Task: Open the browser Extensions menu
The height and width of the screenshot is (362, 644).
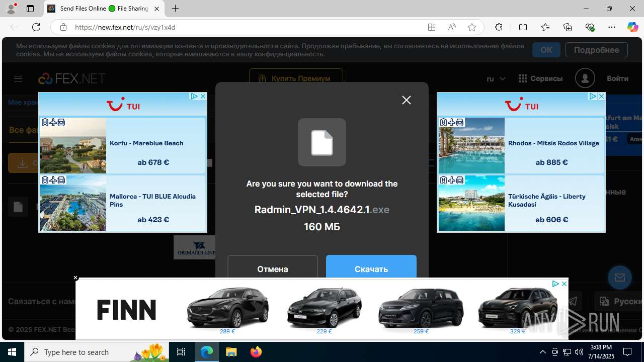Action: pos(499,27)
